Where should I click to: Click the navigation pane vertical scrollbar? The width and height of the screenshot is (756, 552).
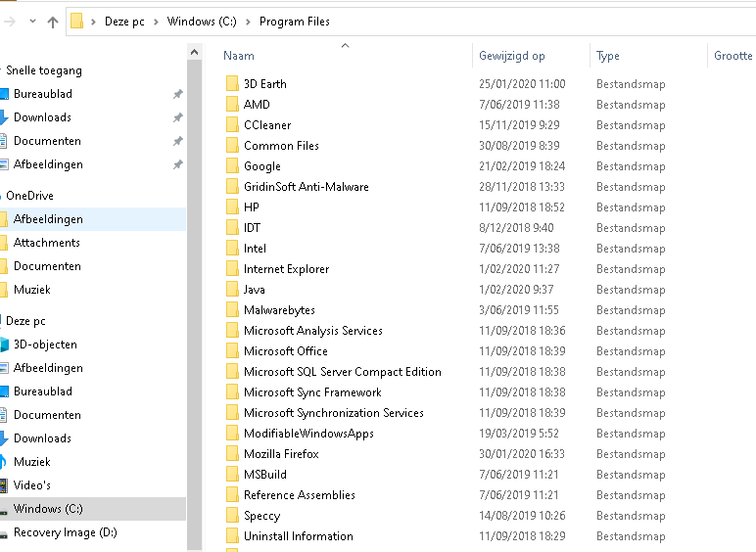tap(193, 294)
